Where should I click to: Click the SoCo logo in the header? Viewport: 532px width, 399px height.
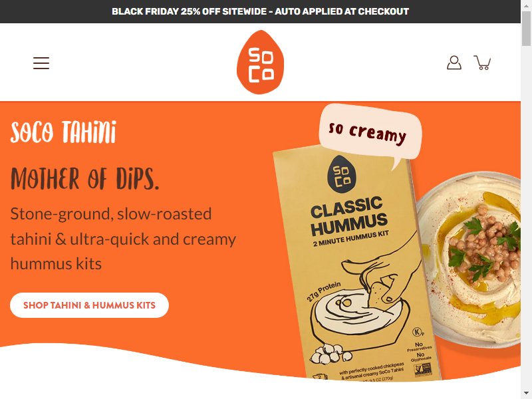point(260,62)
